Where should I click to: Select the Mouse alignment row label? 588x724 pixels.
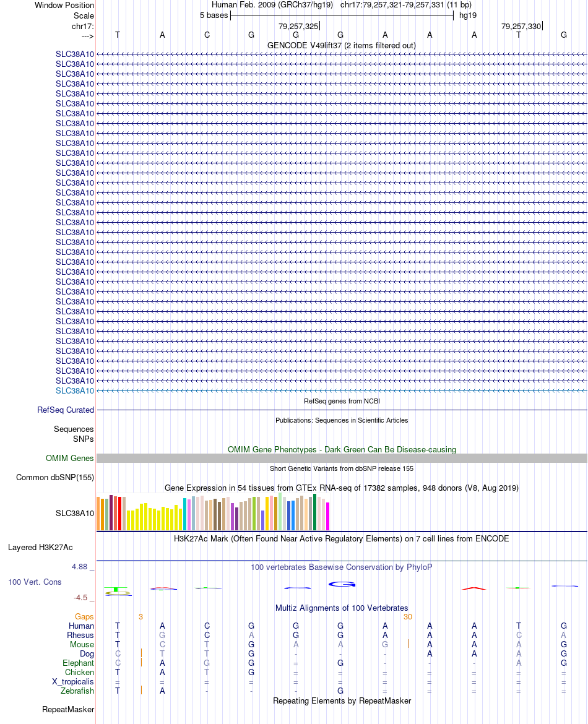pyautogui.click(x=82, y=644)
